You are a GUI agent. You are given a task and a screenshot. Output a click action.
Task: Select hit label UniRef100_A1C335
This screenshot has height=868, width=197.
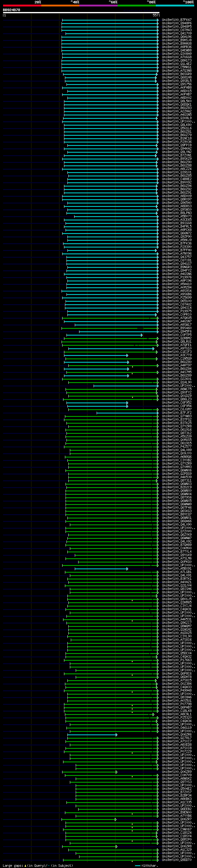(x=176, y=802)
